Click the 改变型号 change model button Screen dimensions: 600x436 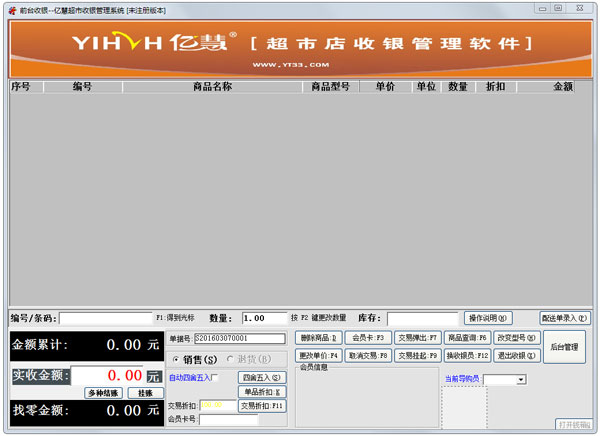pyautogui.click(x=517, y=338)
